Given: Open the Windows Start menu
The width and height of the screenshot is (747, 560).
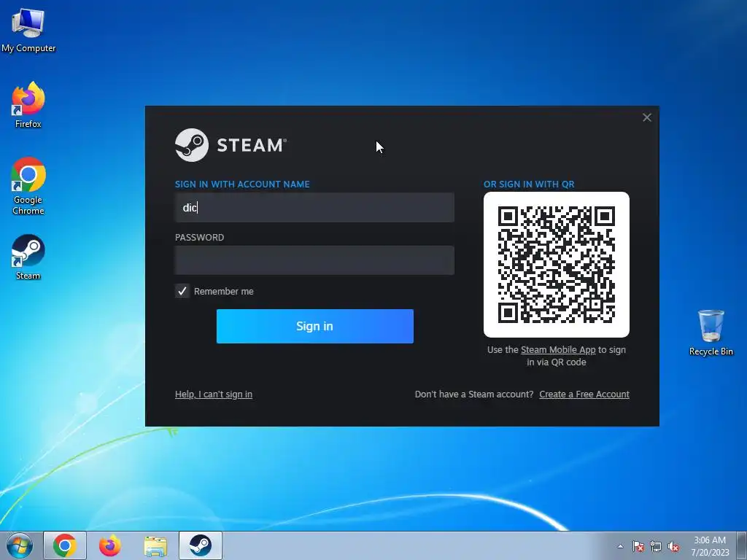Looking at the screenshot, I should (x=19, y=545).
